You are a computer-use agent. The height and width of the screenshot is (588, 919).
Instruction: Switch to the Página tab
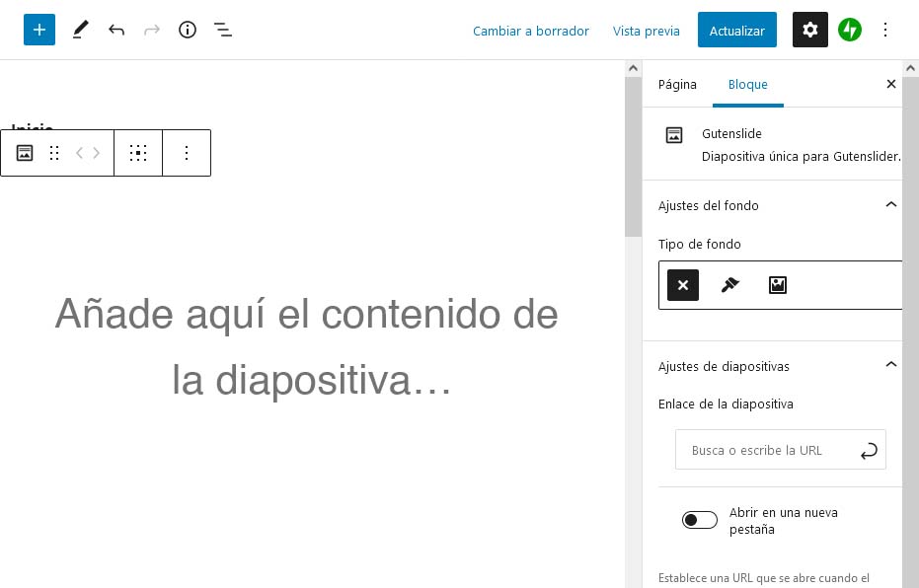(x=677, y=84)
